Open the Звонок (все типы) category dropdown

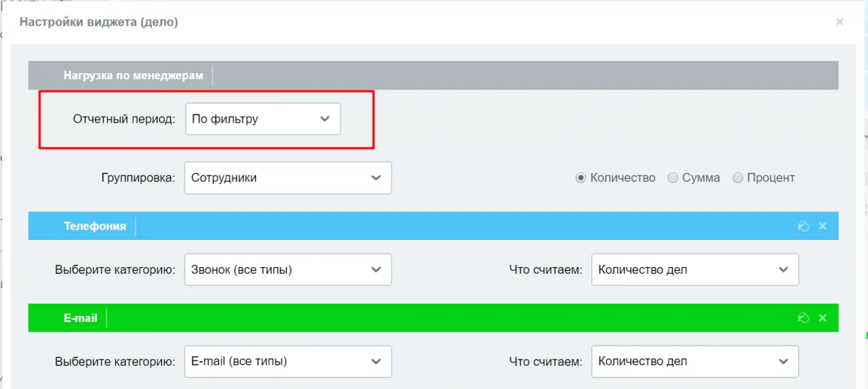coord(288,270)
